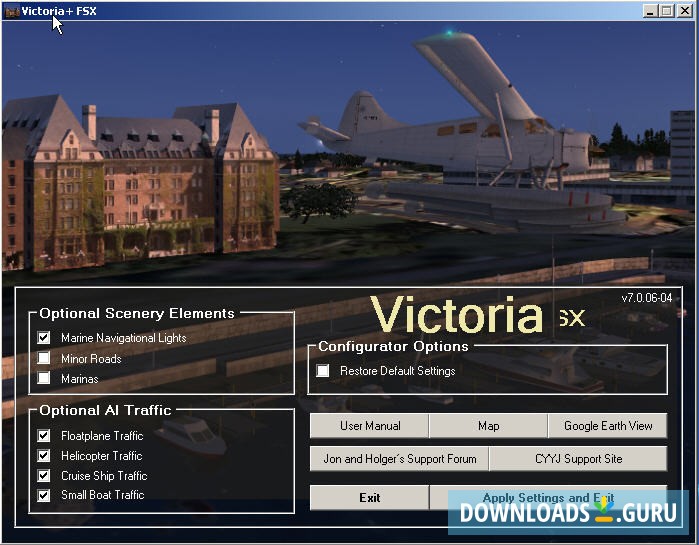699x545 pixels.
Task: Click the Marine Navigational Lights label
Action: click(123, 338)
